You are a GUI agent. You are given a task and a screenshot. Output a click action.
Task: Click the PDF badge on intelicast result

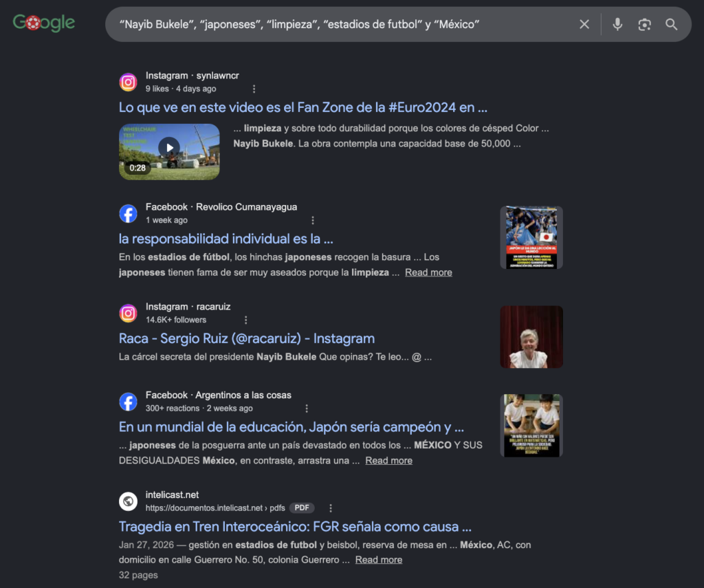pyautogui.click(x=302, y=508)
